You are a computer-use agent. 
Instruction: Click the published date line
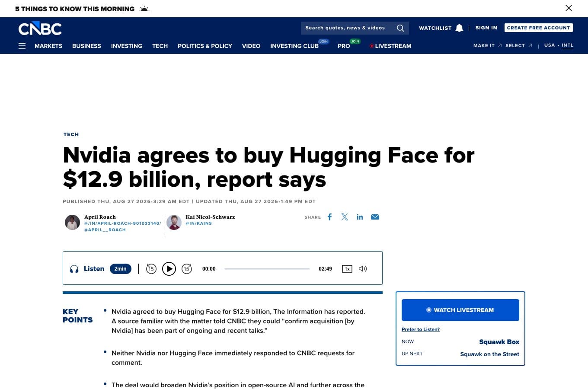click(126, 201)
